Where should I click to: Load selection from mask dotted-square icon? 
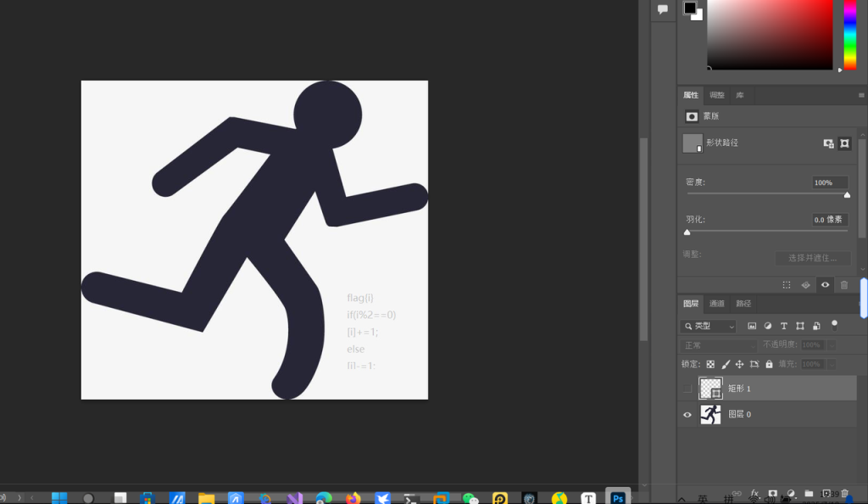coord(787,285)
